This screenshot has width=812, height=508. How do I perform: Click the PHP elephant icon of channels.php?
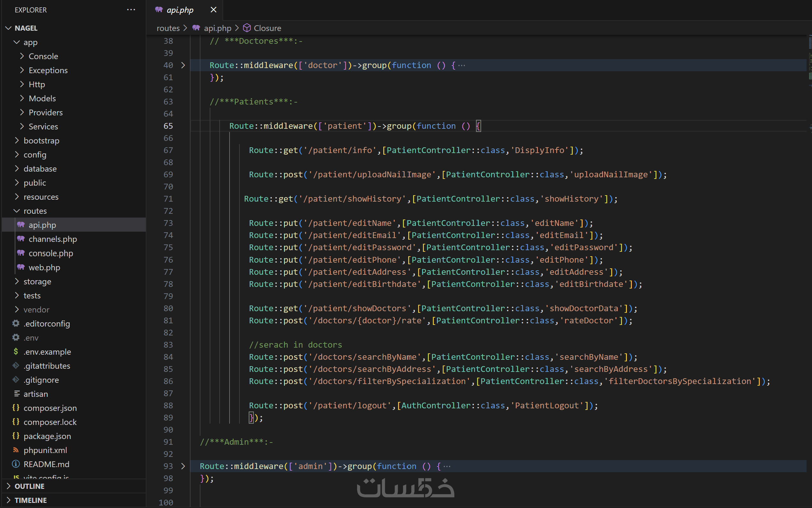[21, 239]
